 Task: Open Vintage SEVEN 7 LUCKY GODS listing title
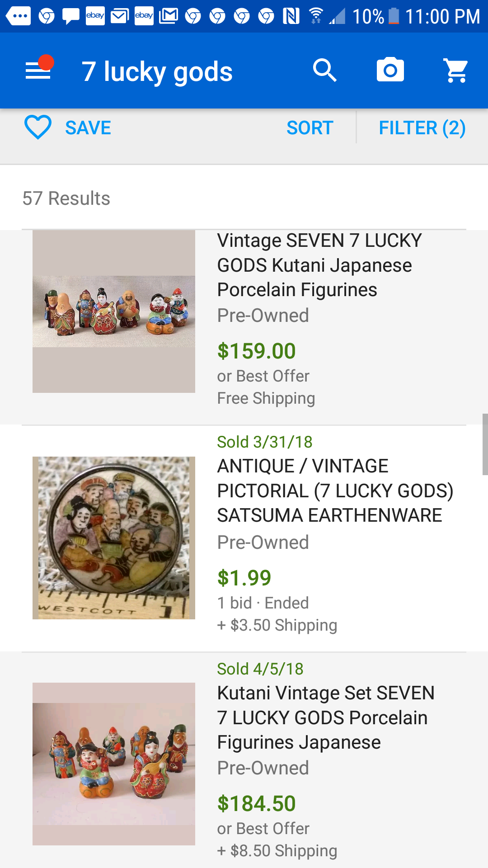pyautogui.click(x=319, y=265)
